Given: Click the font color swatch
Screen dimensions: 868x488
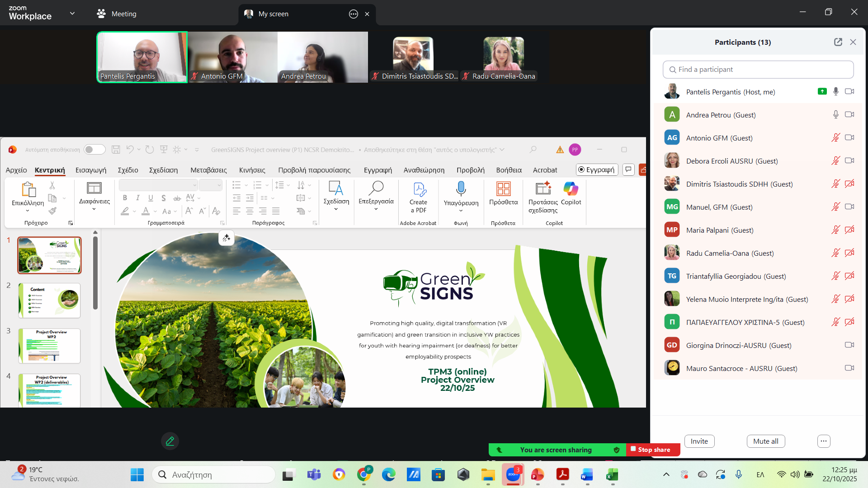Looking at the screenshot, I should pos(146,211).
